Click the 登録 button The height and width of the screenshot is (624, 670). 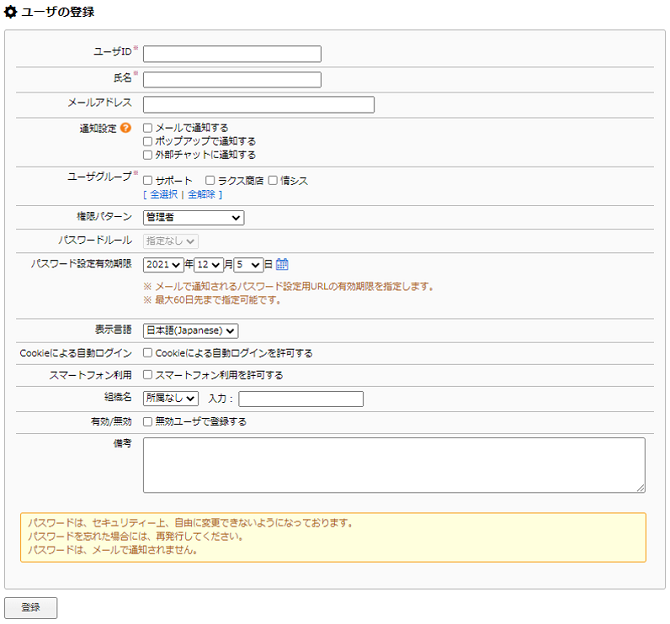[31, 607]
